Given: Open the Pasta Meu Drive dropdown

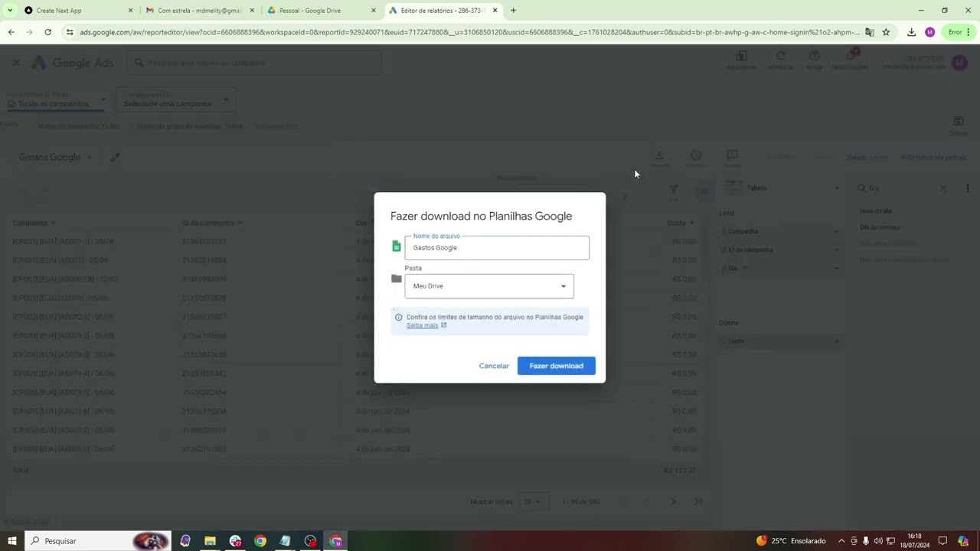Looking at the screenshot, I should tap(489, 286).
